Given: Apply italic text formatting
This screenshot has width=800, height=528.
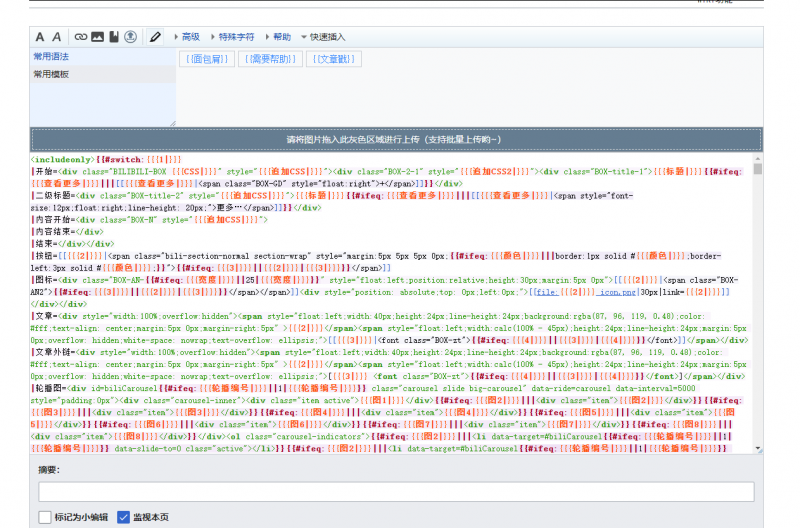Looking at the screenshot, I should click(57, 37).
